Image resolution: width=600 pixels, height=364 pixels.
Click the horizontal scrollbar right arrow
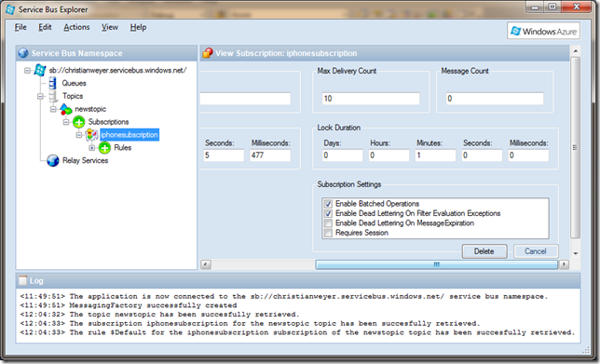pyautogui.click(x=564, y=264)
